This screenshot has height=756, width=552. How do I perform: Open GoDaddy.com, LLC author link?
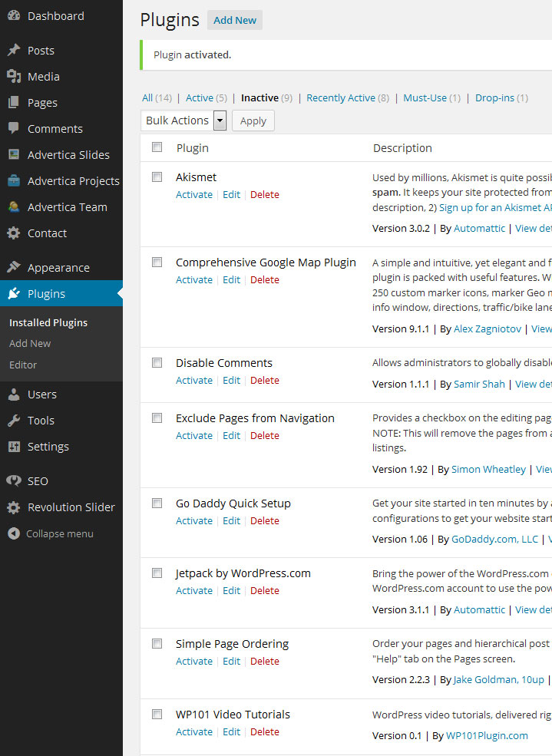point(494,540)
